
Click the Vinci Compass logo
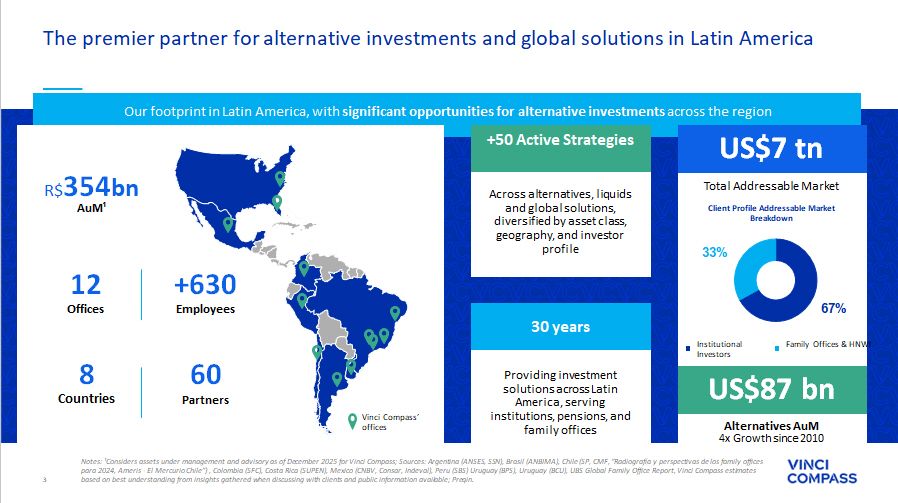822,469
